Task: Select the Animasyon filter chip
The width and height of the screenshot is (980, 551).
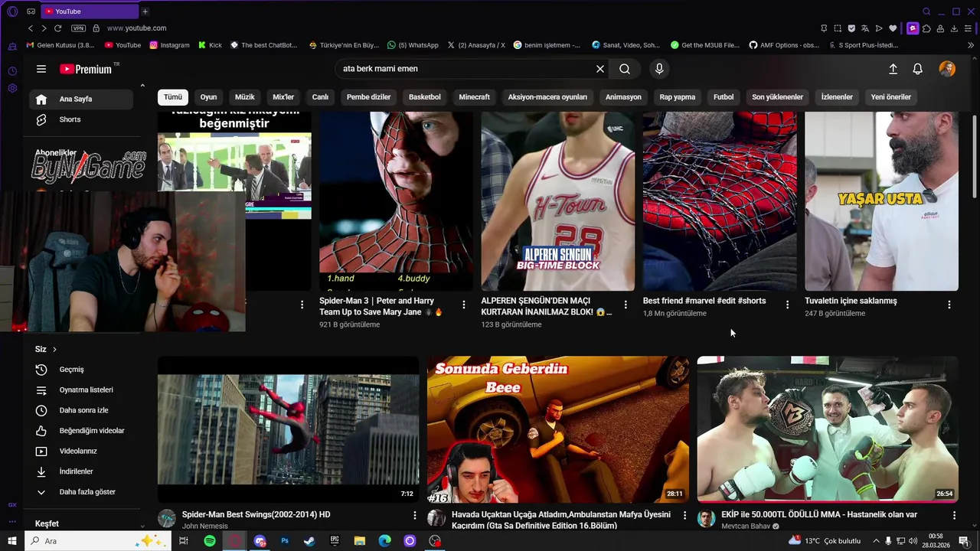Action: click(623, 97)
